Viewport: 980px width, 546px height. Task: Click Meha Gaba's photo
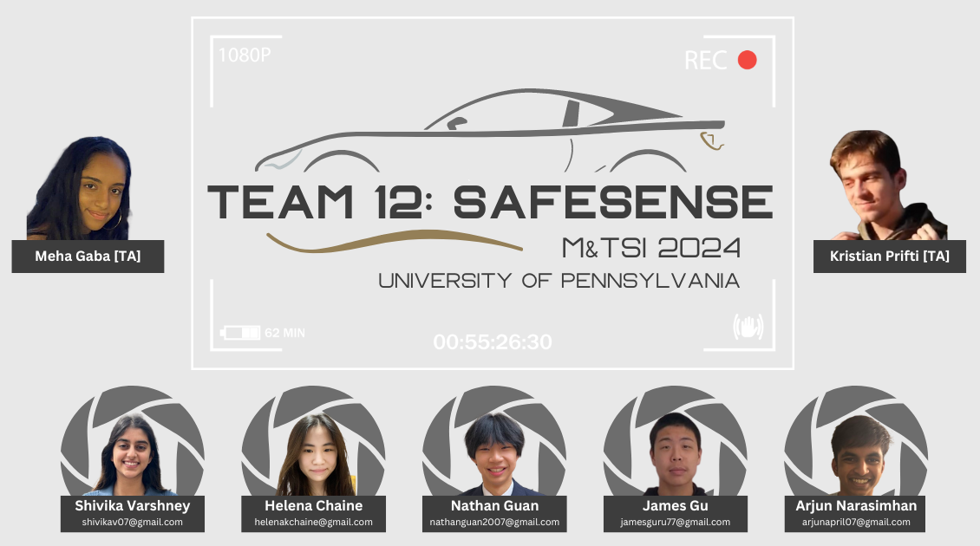coord(80,188)
